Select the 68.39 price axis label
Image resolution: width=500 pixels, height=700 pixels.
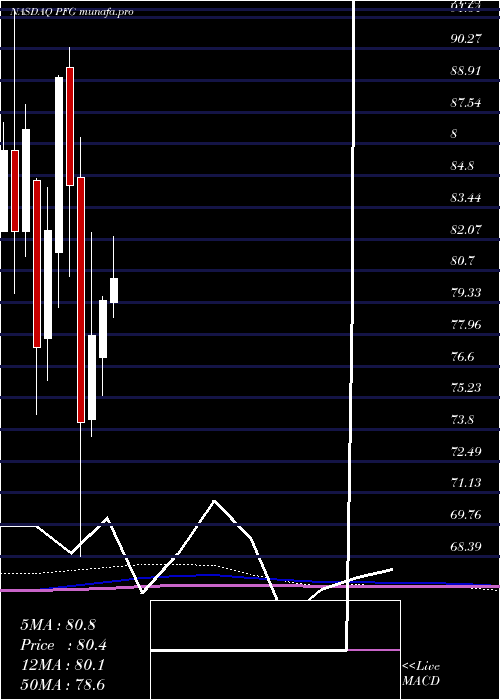pos(466,546)
